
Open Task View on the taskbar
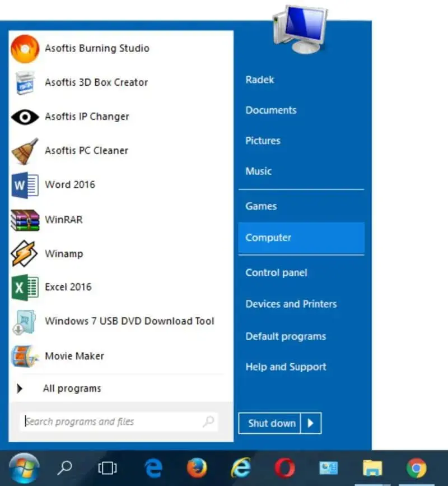click(108, 468)
